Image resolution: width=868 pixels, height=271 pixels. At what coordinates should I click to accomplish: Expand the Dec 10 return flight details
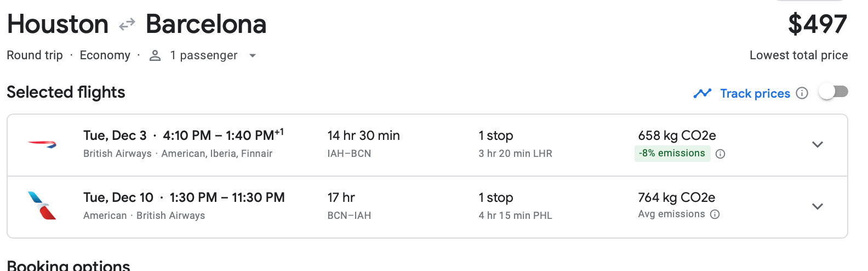[x=817, y=207]
